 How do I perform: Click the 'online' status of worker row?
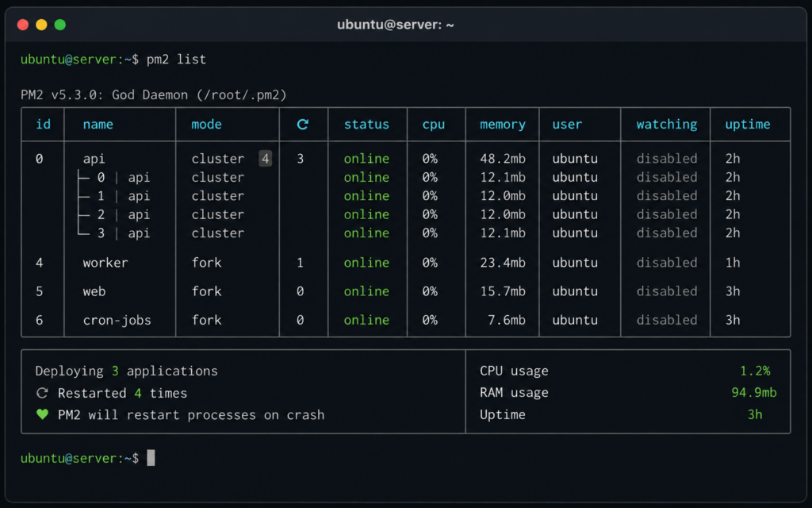(x=366, y=263)
